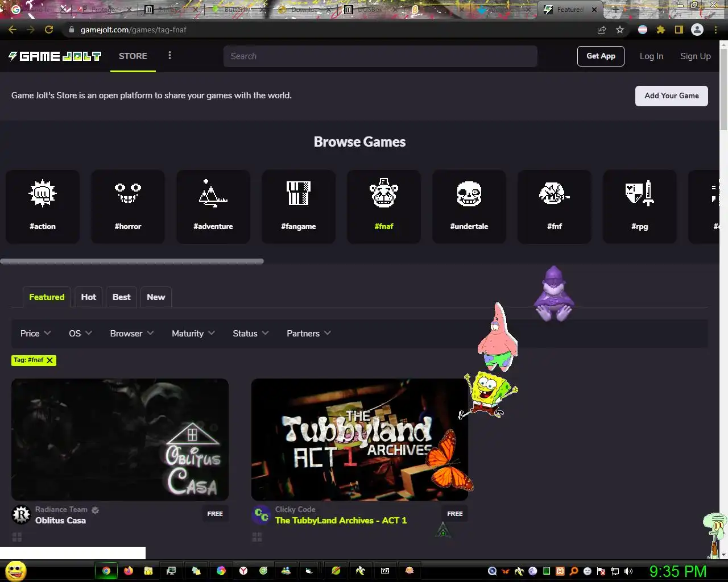Click the browser address bar URL
This screenshot has width=728, height=582.
134,30
